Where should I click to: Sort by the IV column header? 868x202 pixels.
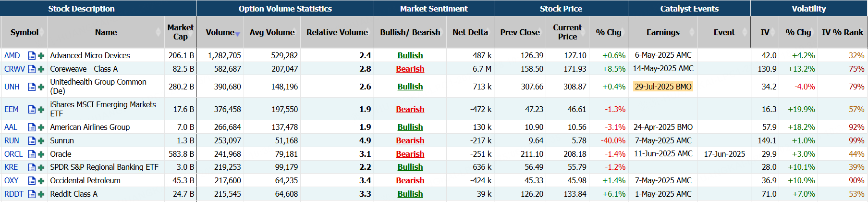[765, 32]
